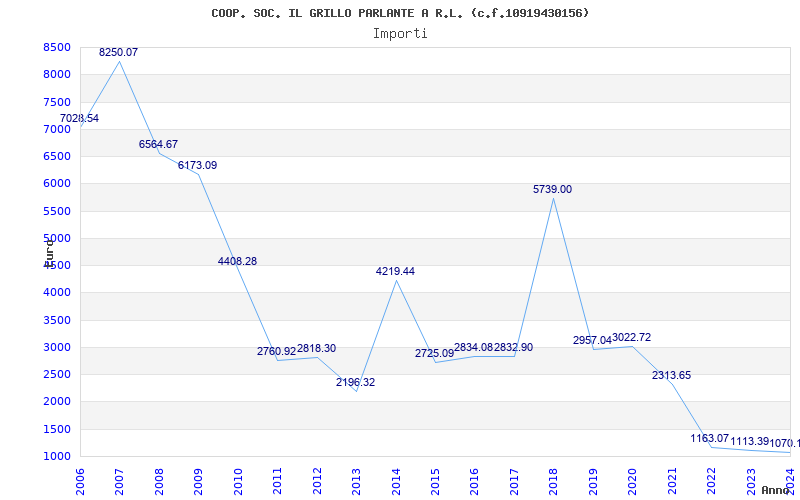The width and height of the screenshot is (800, 500).
Task: Select the 7028.54 data label
Action: [x=79, y=118]
